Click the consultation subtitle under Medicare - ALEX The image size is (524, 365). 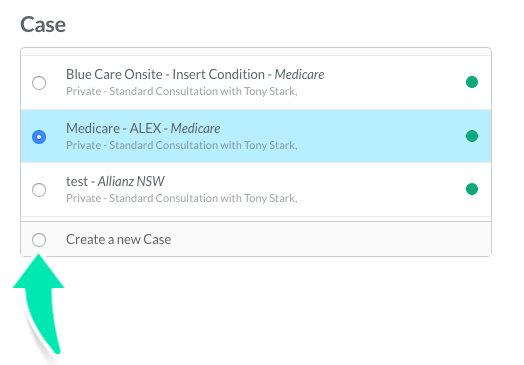[x=182, y=145]
